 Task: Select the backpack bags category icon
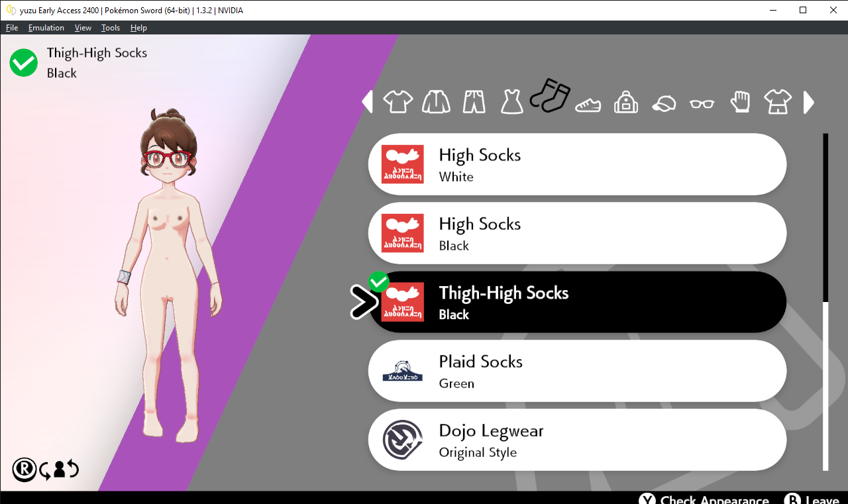[x=625, y=102]
